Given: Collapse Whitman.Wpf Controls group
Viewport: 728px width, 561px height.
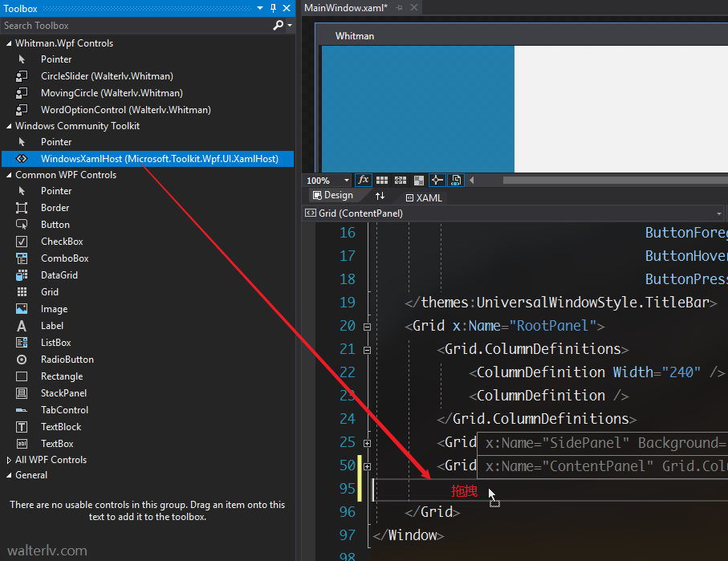Looking at the screenshot, I should click(x=8, y=43).
